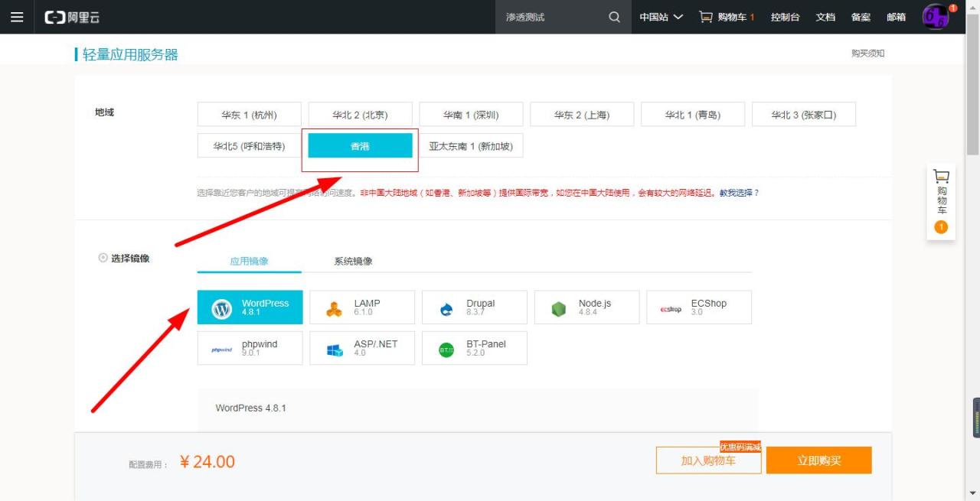Click the Drupal drop icon
The height and width of the screenshot is (501, 980).
coord(446,309)
